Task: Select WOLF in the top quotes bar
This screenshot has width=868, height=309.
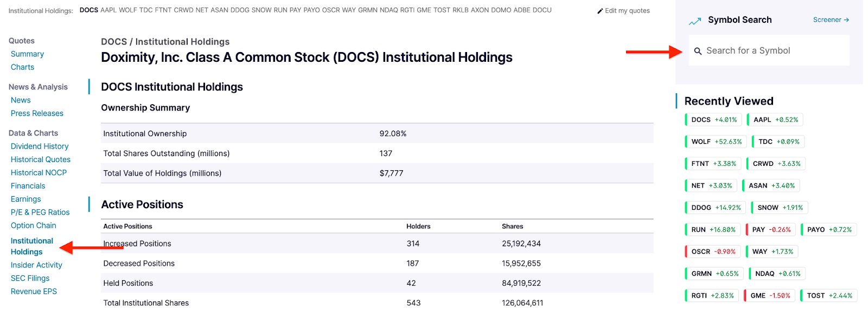Action: pos(128,10)
